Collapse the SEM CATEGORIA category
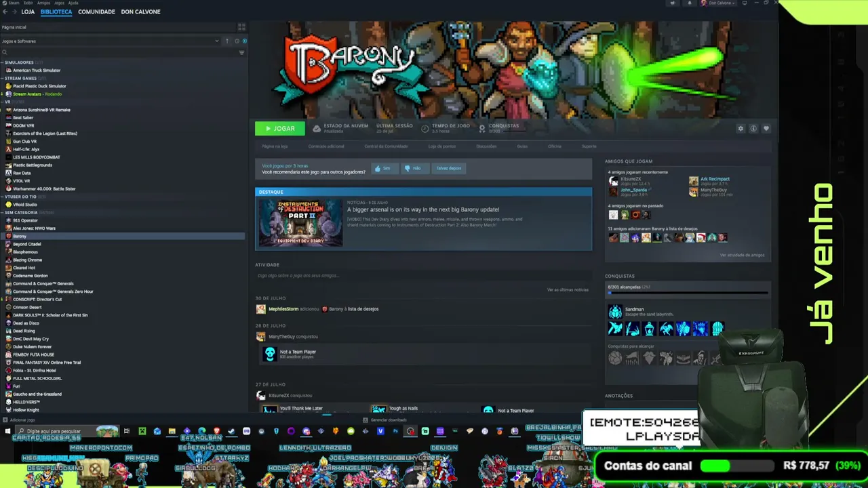 coord(2,212)
